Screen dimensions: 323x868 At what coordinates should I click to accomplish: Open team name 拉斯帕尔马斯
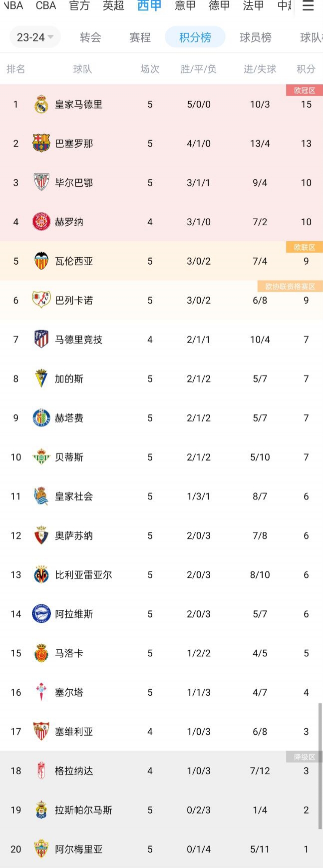83,810
